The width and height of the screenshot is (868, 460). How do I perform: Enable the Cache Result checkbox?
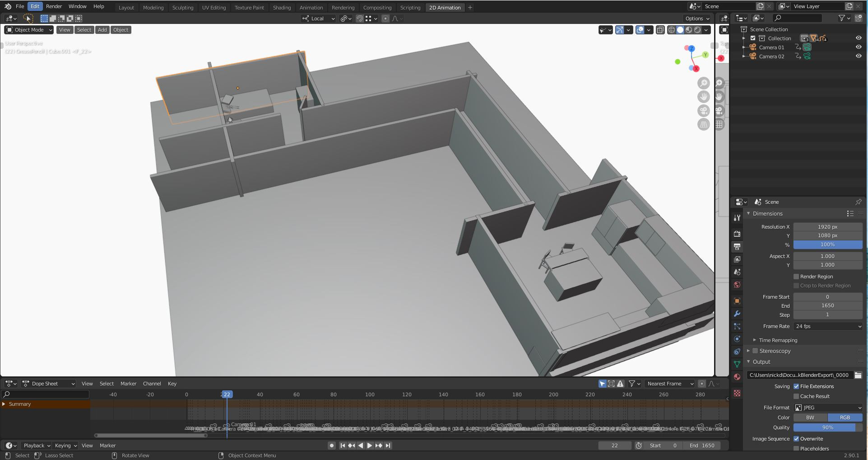click(796, 396)
